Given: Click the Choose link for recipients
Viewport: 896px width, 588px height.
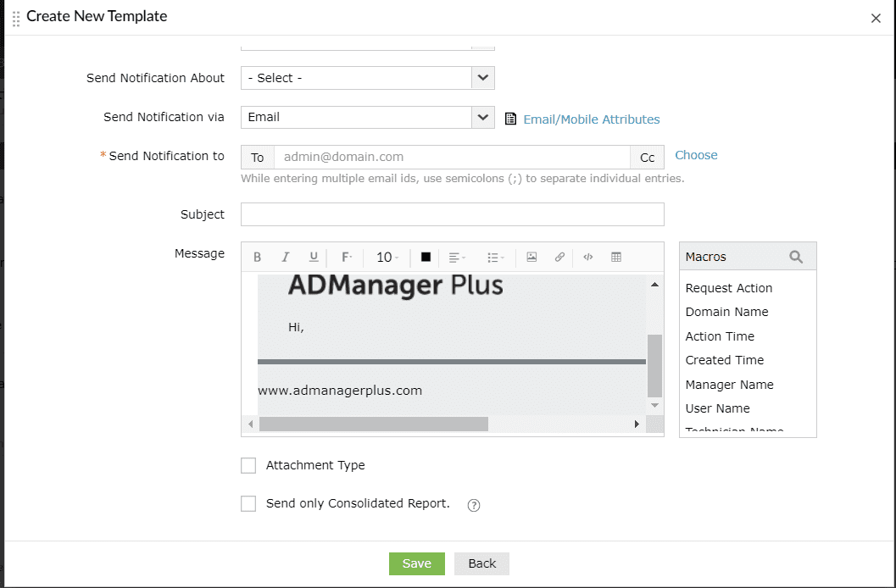Looking at the screenshot, I should (695, 155).
